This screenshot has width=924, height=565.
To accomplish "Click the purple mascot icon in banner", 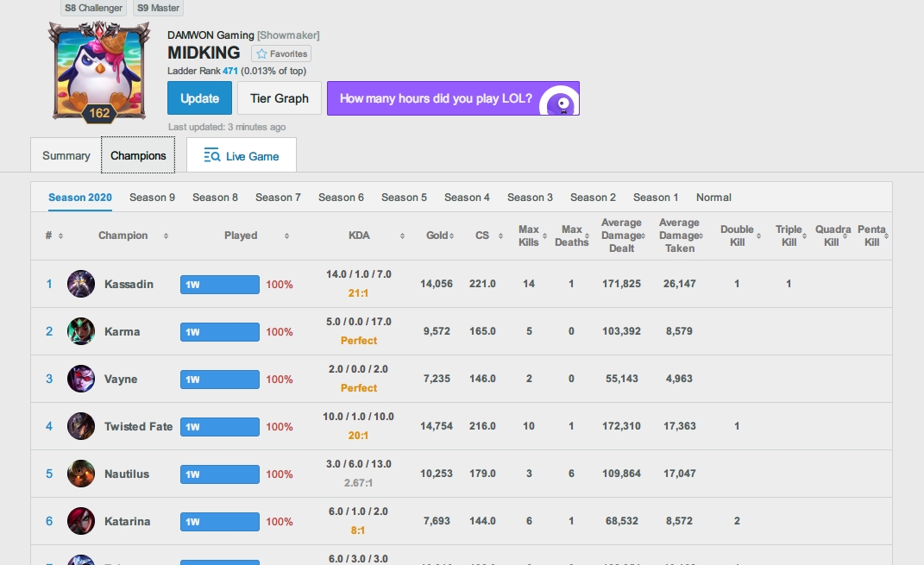I will click(560, 101).
